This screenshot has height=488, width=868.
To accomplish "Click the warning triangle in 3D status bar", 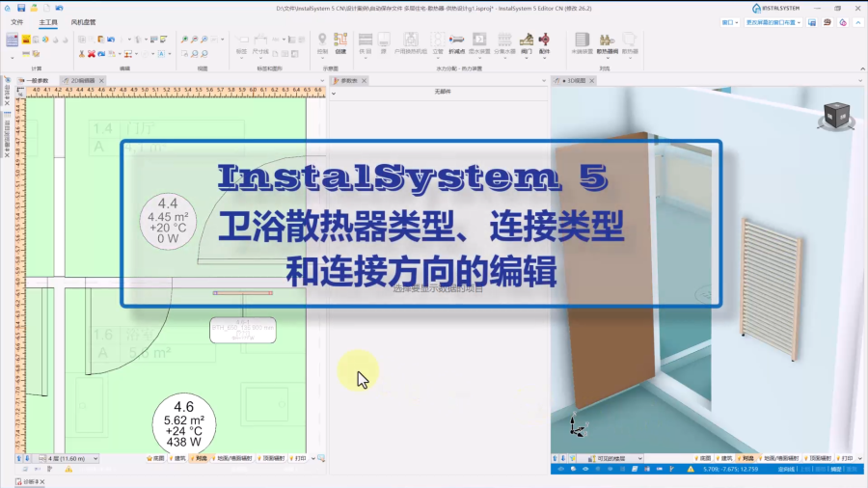I will click(691, 469).
